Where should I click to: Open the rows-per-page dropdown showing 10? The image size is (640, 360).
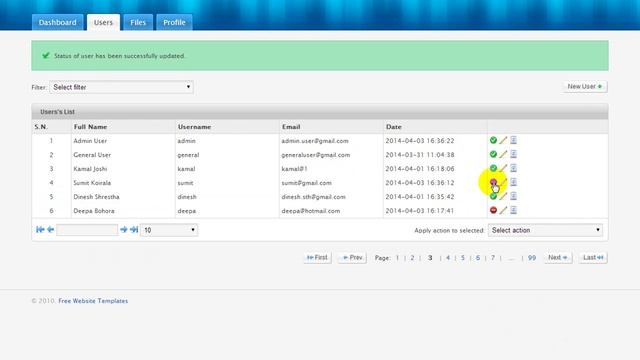(169, 230)
